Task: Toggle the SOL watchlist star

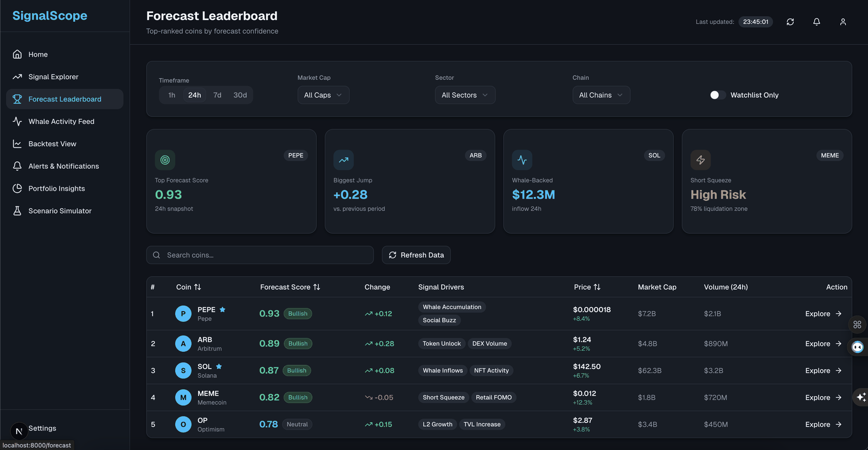Action: [219, 366]
